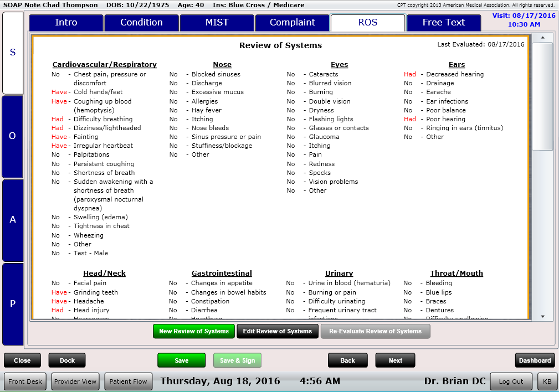Open the Dashboard
This screenshot has width=559, height=392.
[534, 360]
